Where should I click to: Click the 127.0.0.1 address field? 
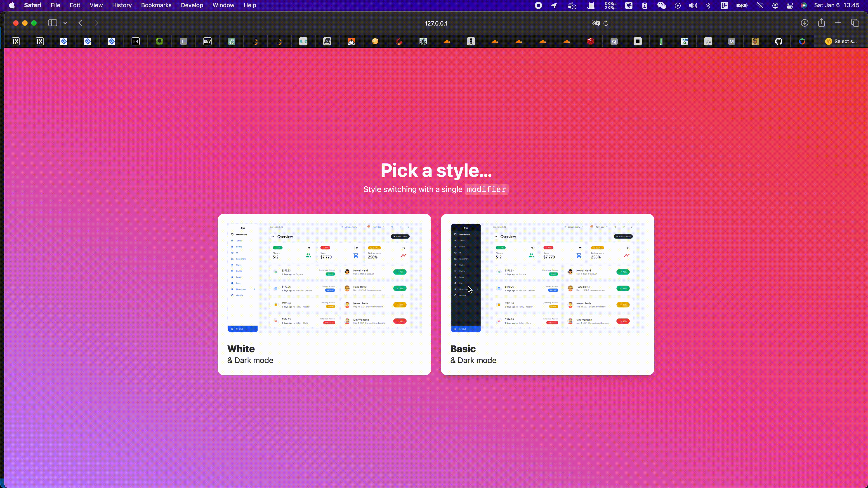click(x=435, y=23)
